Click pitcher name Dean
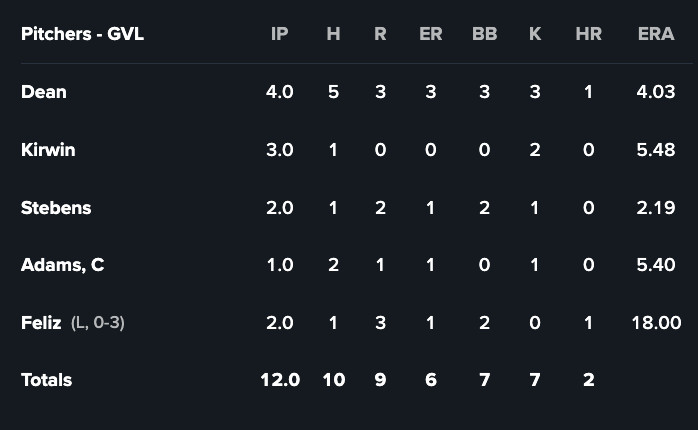 click(44, 92)
